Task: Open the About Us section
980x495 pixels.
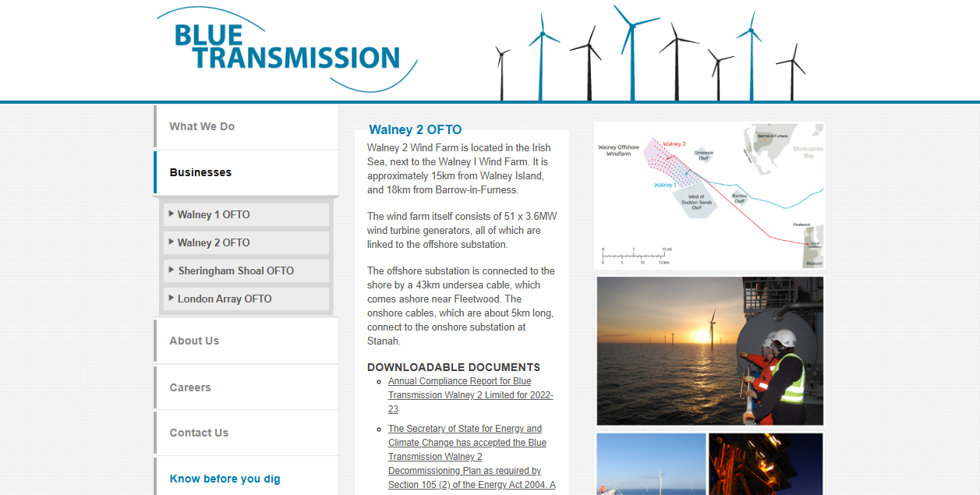Action: [195, 341]
